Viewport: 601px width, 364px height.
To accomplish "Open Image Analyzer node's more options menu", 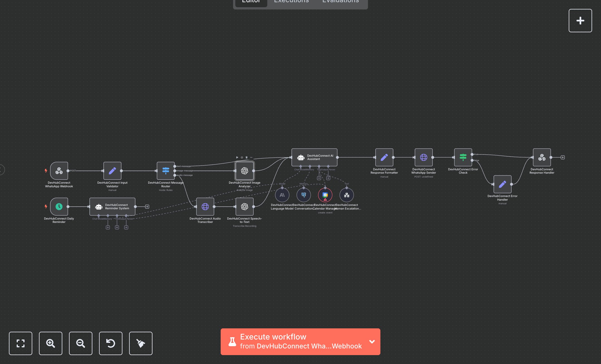I will (251, 158).
